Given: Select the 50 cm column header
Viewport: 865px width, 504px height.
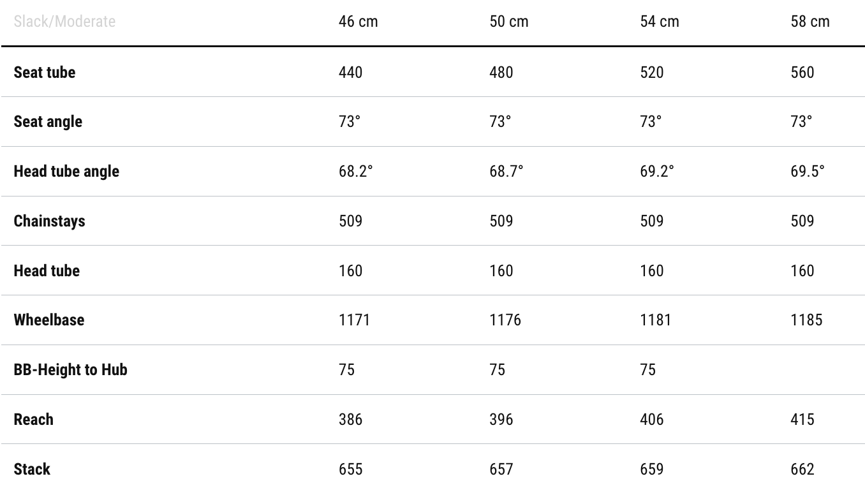Looking at the screenshot, I should pos(508,22).
